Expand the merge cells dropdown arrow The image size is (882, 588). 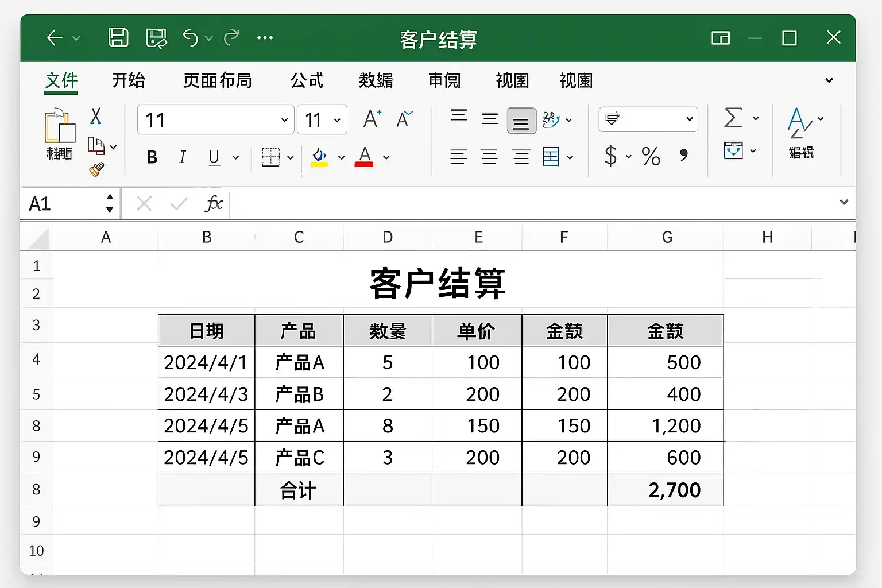coord(570,157)
